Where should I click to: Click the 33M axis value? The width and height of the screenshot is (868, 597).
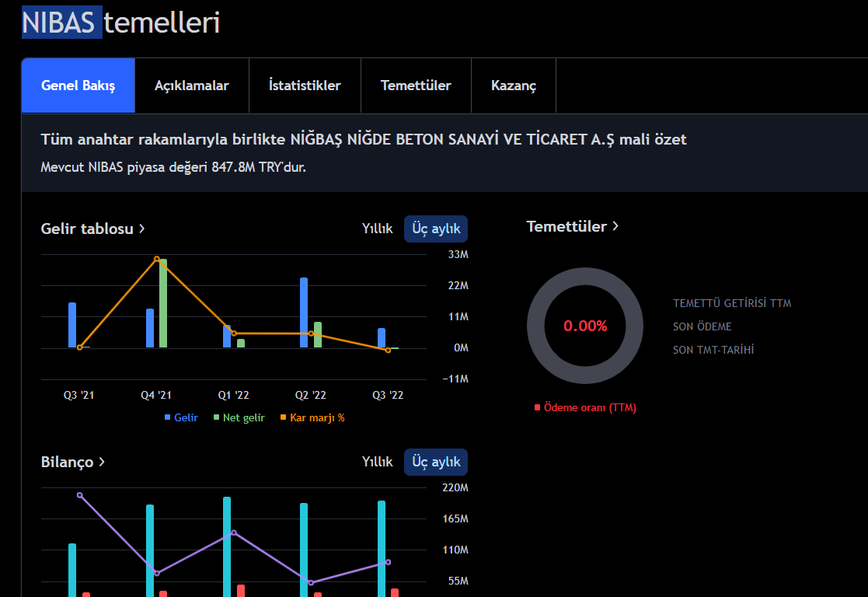pyautogui.click(x=458, y=255)
